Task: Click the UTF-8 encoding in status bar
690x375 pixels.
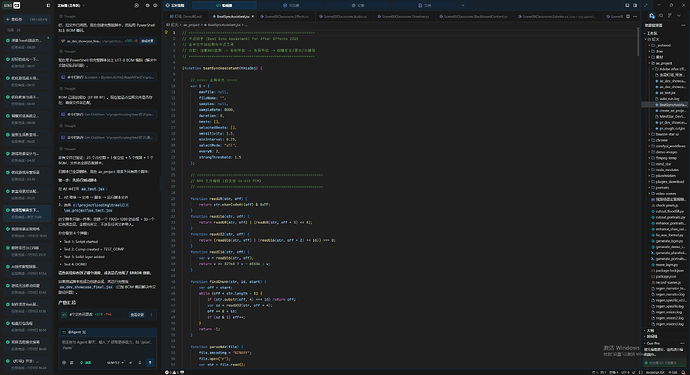Action: point(625,372)
